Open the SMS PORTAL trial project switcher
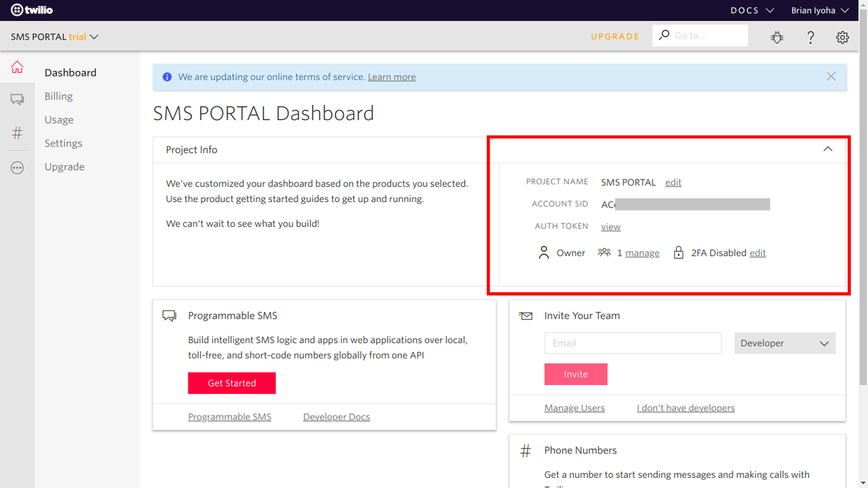This screenshot has width=868, height=488. [x=54, y=37]
